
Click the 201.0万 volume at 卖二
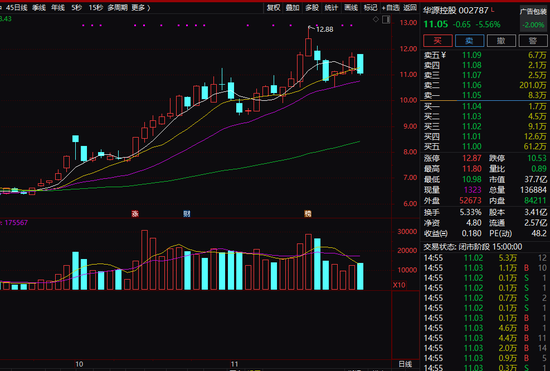(x=533, y=85)
